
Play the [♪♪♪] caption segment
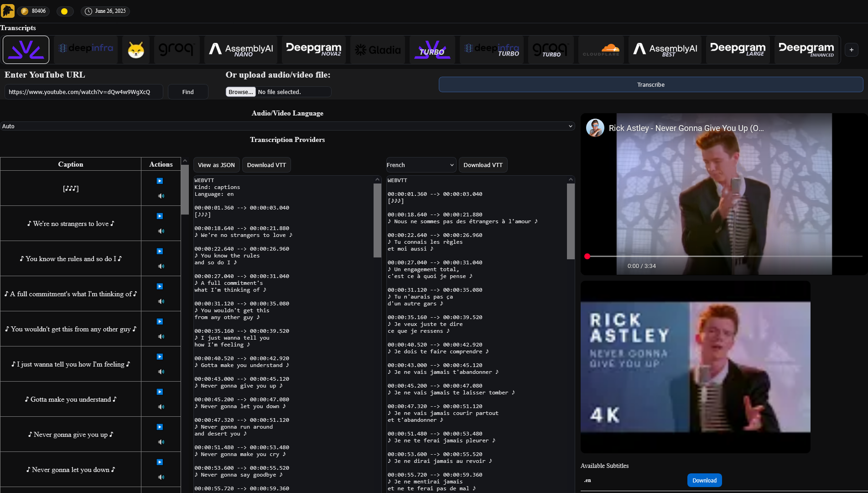160,181
